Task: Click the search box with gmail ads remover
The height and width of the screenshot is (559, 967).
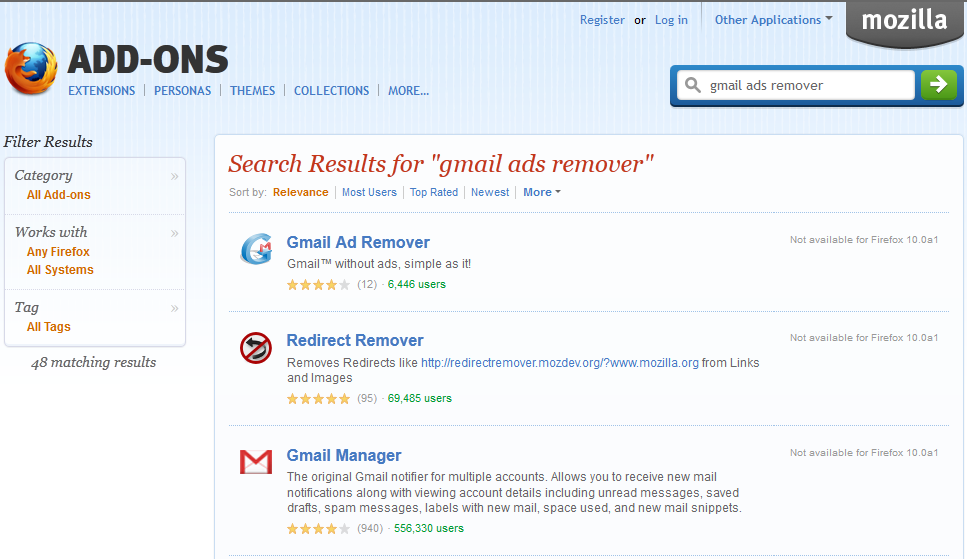Action: 796,85
